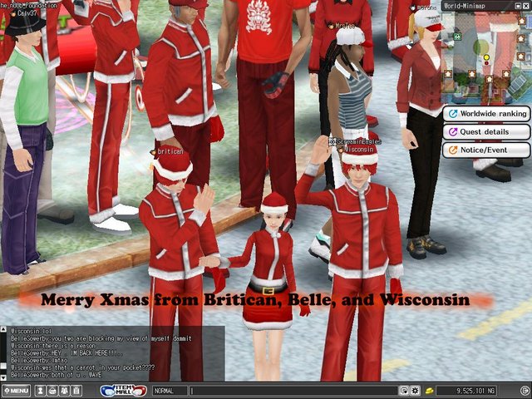Viewport: 532px width, 399px height.
Task: Click the chat bubble icon beside the gear
Action: click(x=404, y=391)
